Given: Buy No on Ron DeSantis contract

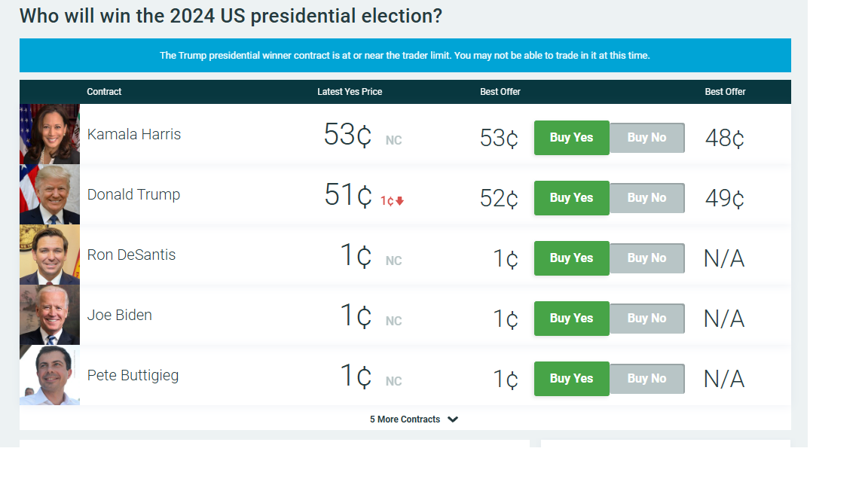Looking at the screenshot, I should 646,258.
